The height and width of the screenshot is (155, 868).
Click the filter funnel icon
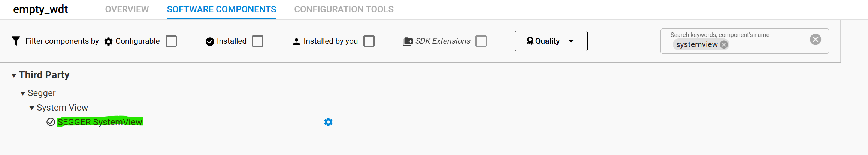coord(16,41)
